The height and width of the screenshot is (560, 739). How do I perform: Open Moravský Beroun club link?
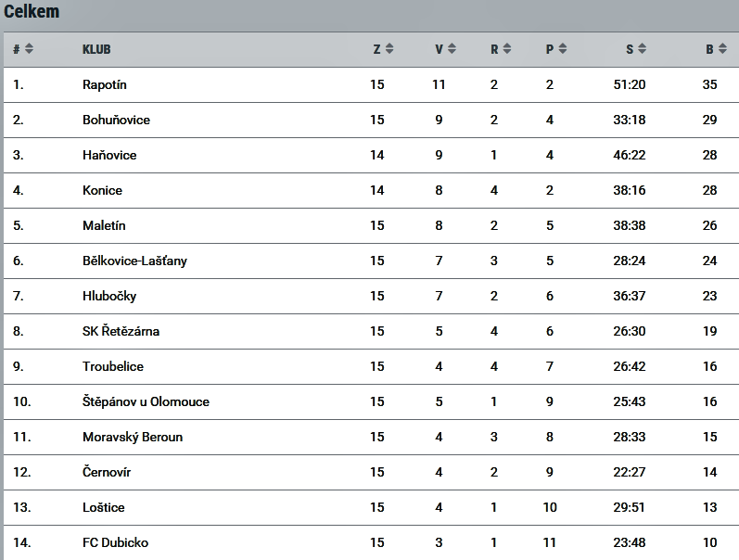click(x=133, y=437)
